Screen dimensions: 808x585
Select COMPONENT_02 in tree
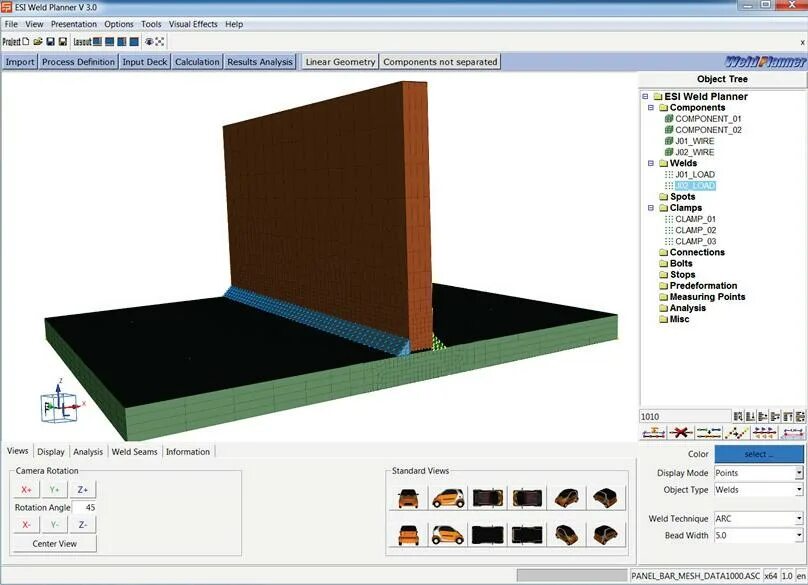pos(708,130)
